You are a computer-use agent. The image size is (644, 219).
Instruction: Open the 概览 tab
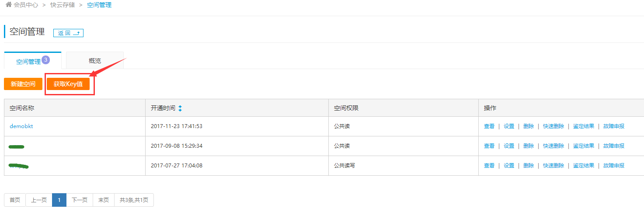(x=95, y=61)
